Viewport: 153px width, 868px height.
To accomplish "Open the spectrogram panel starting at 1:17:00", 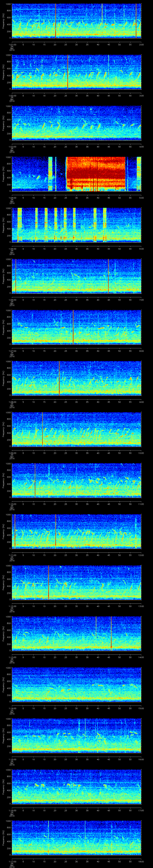I will (x=77, y=838).
